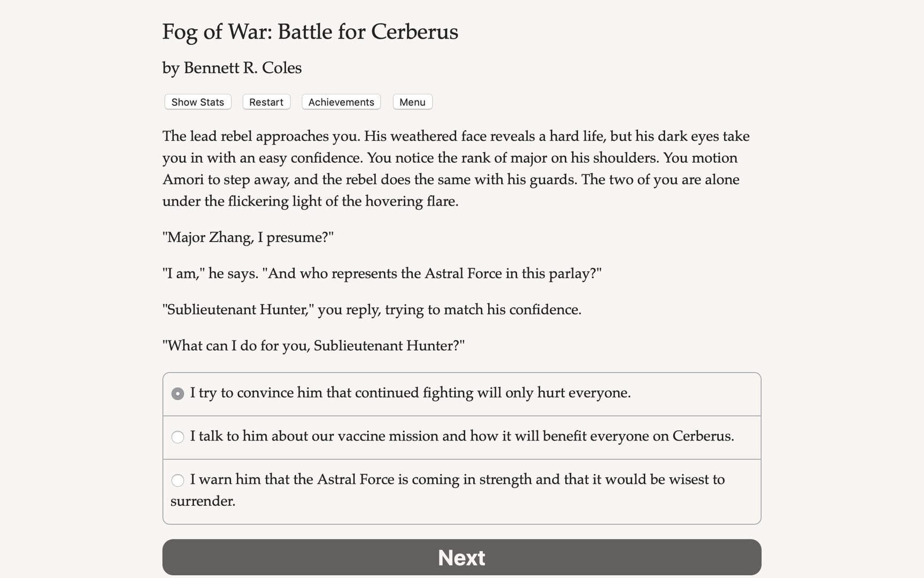
Task: Click the Achievements button in the toolbar row
Action: point(341,102)
